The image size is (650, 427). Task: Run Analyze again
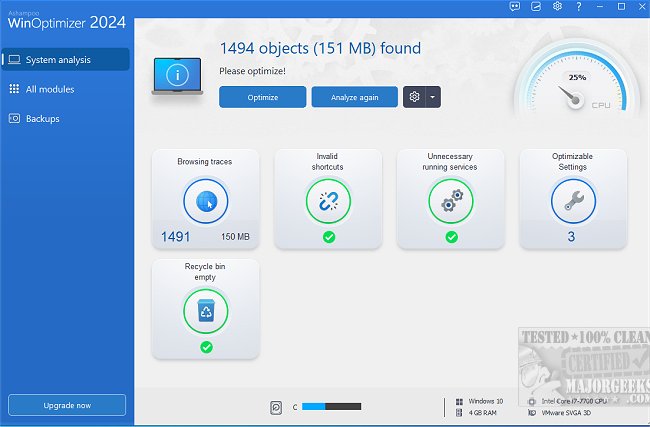tap(354, 97)
